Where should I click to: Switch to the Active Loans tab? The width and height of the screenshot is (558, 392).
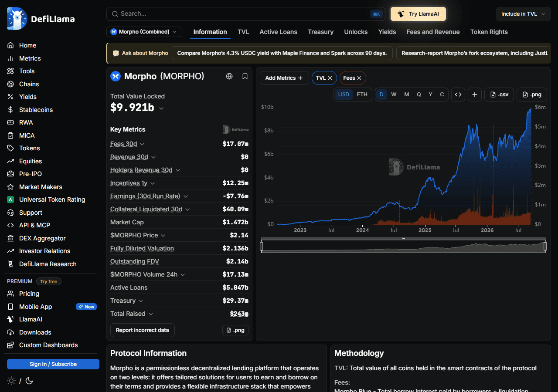(278, 32)
